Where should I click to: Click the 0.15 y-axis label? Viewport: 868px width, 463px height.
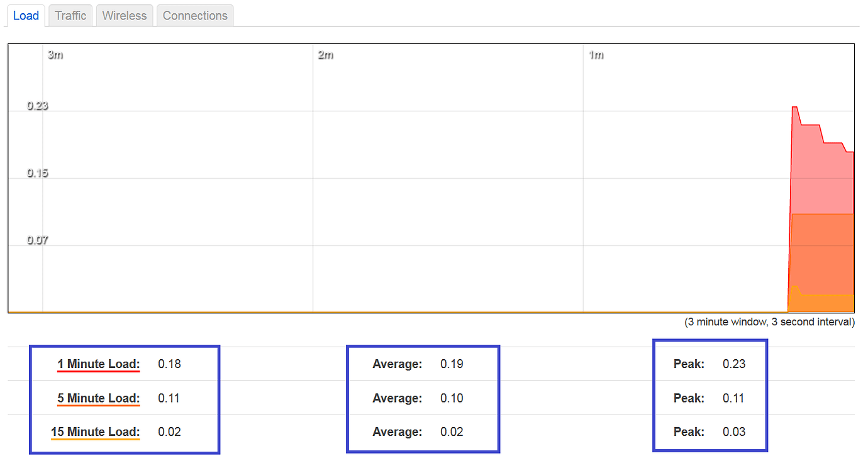tap(37, 173)
